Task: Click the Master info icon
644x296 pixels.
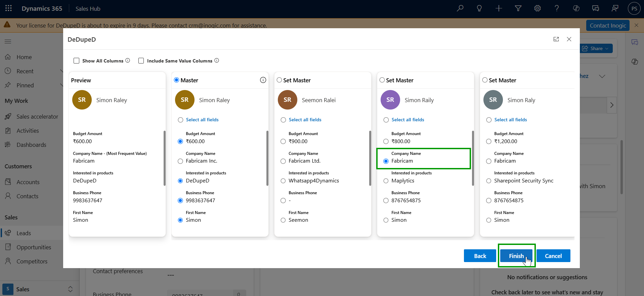Action: click(263, 80)
